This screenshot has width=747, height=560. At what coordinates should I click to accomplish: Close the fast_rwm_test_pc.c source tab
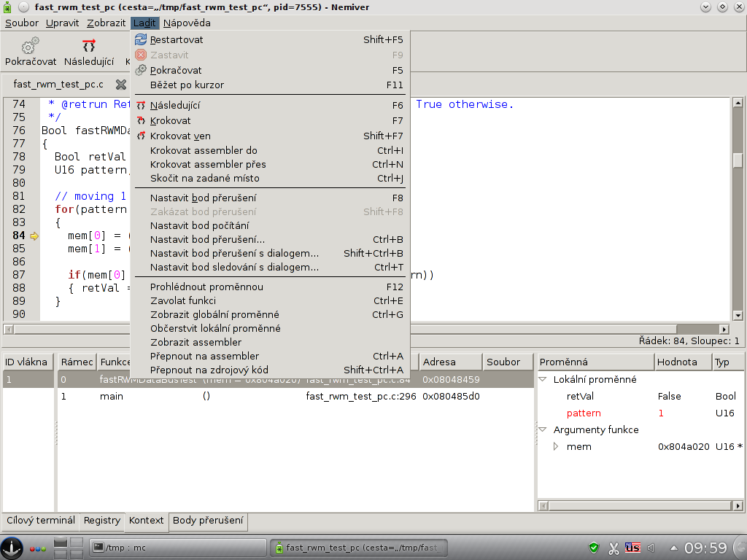tap(121, 85)
